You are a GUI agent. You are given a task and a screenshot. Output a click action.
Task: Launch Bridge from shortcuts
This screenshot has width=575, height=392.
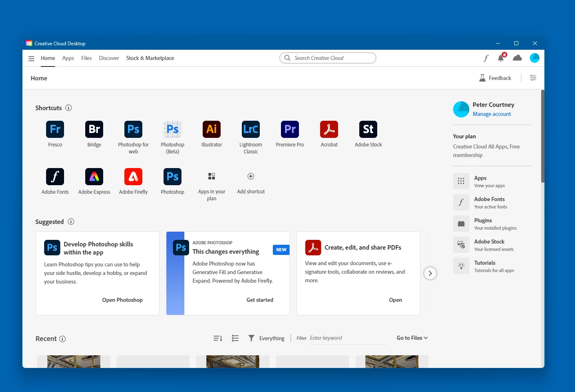(94, 129)
